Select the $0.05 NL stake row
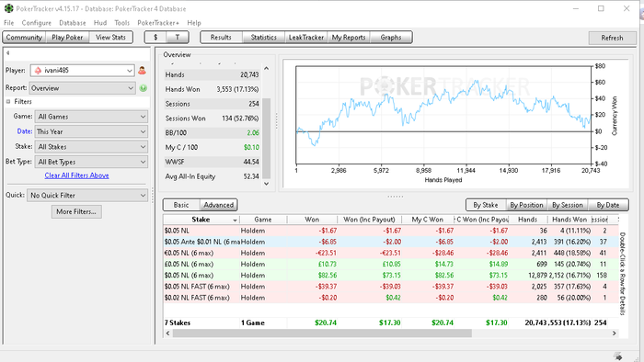The height and width of the screenshot is (362, 644). point(391,231)
